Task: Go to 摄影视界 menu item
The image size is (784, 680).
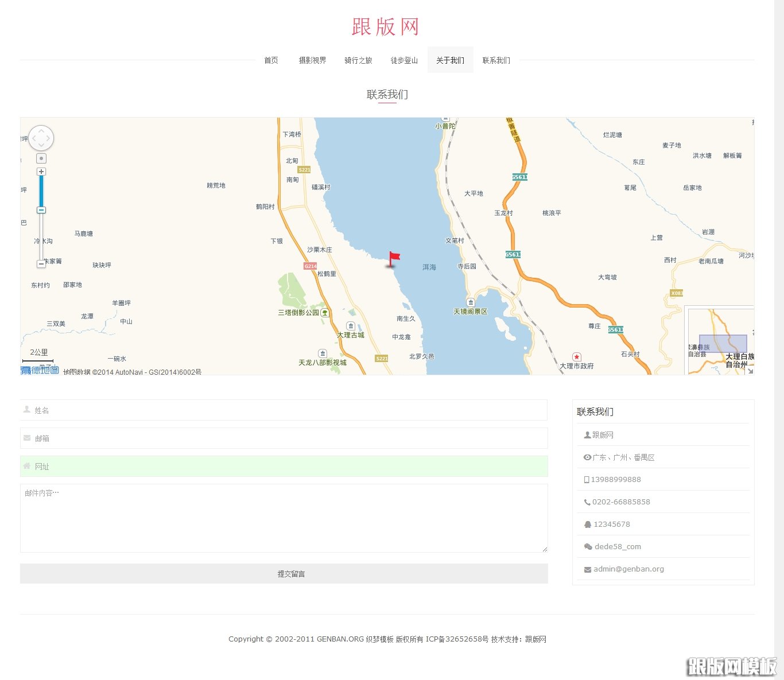Action: 312,60
